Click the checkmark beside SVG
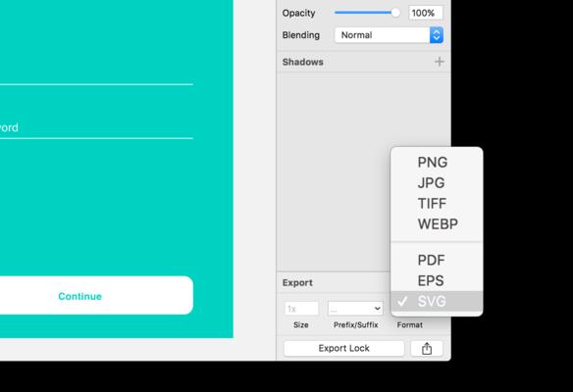 pyautogui.click(x=402, y=302)
